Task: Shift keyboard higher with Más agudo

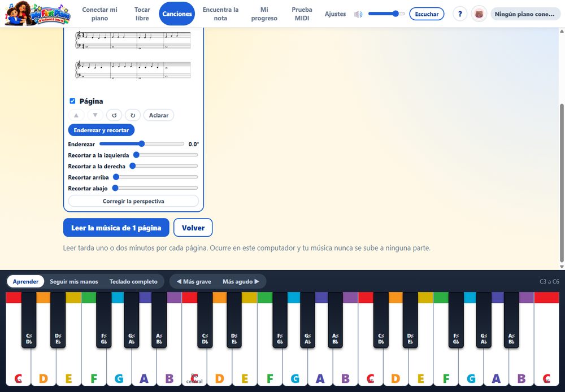Action: (241, 281)
